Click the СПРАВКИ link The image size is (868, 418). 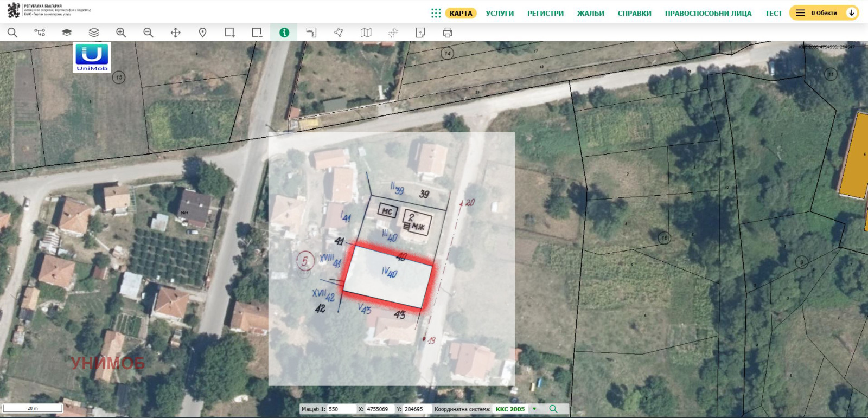634,13
